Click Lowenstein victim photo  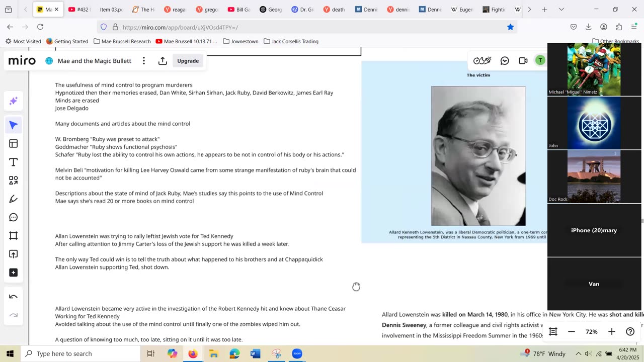tap(478, 156)
